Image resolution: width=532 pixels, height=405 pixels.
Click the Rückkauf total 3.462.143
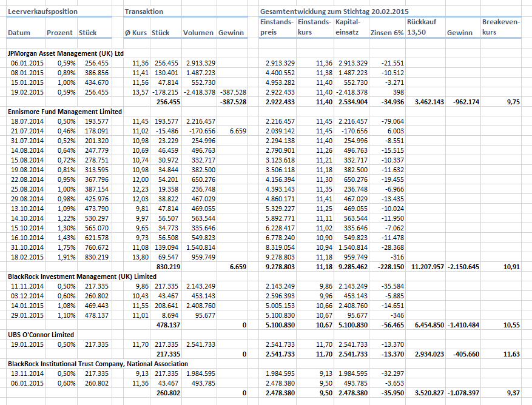pos(429,102)
